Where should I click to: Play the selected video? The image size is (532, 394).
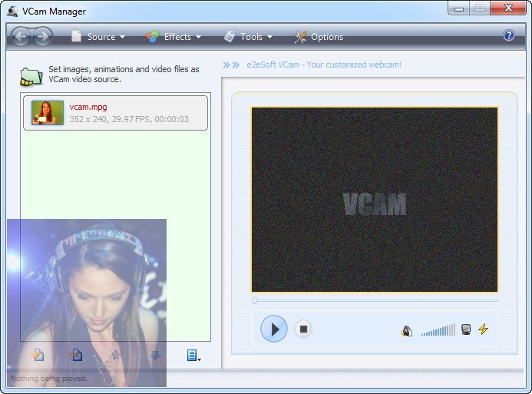click(274, 329)
